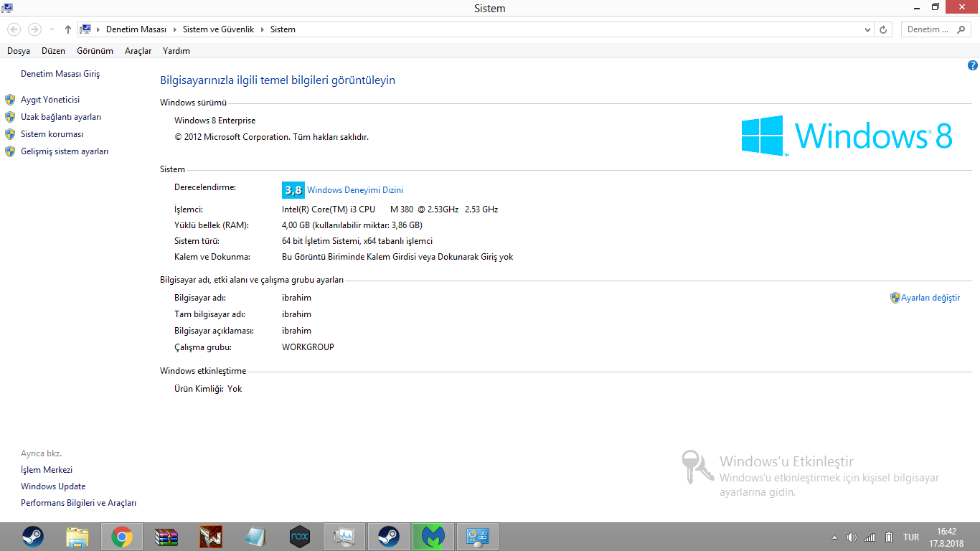Viewport: 980px width, 551px height.
Task: Open the Araçlar menu
Action: (x=138, y=51)
